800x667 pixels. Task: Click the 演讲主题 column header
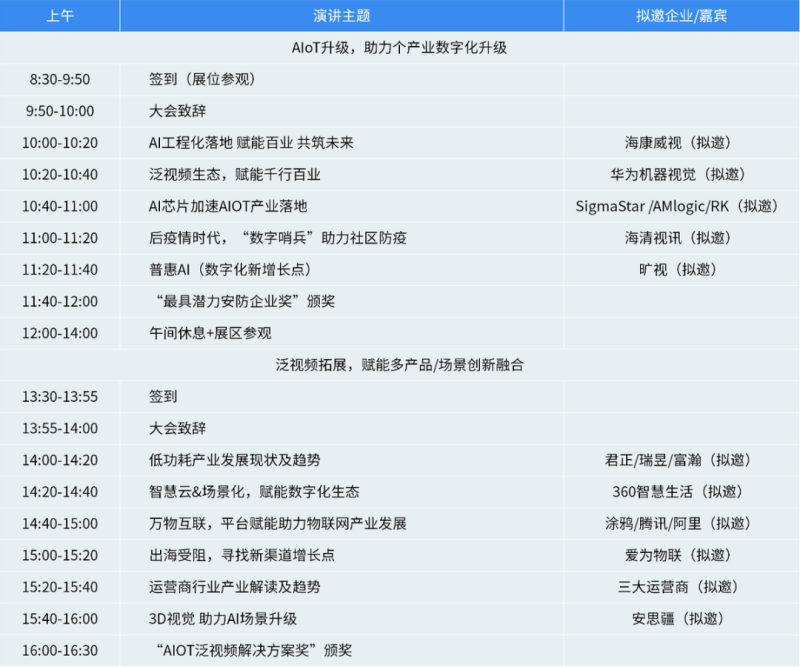341,15
